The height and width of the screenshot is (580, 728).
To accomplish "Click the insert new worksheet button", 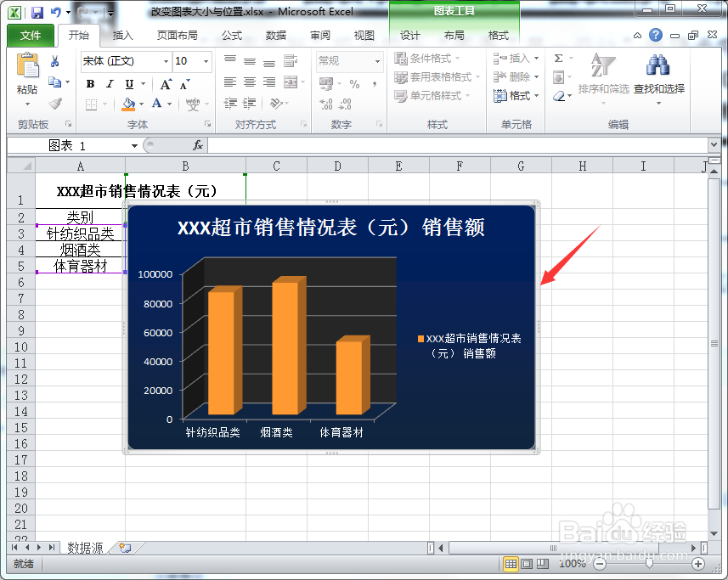I will tap(124, 548).
